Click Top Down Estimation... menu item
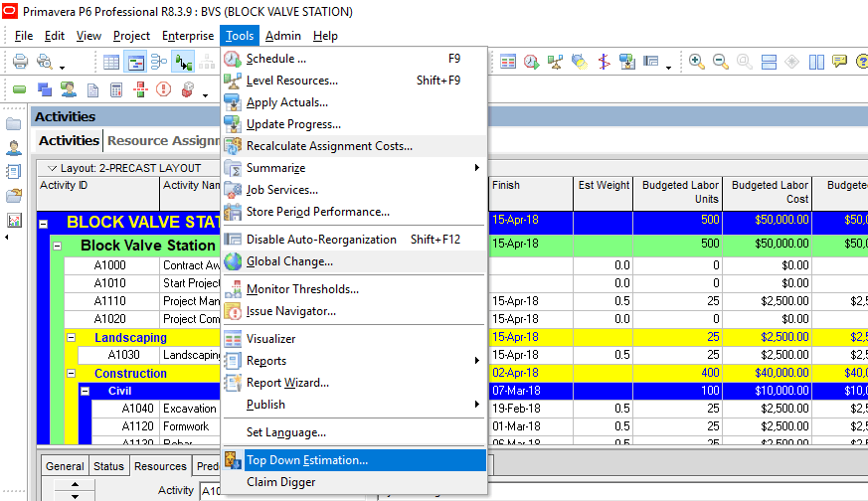Screen dimensions: 868x501 (354, 460)
